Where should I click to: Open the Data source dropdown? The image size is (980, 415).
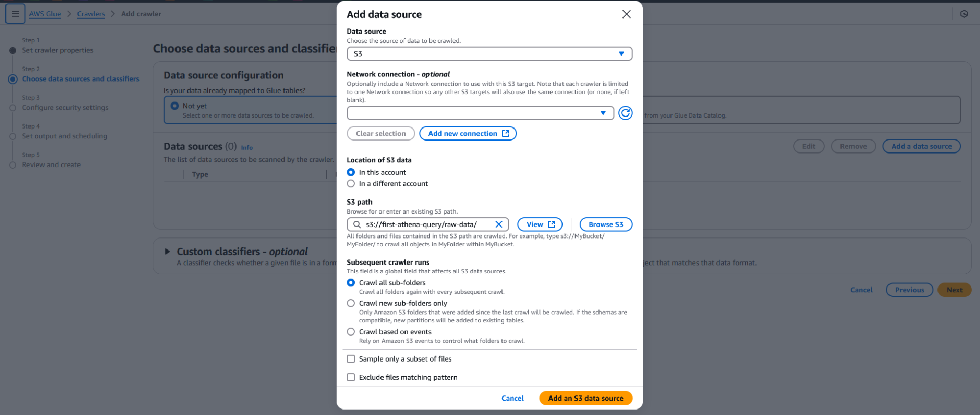pyautogui.click(x=489, y=54)
